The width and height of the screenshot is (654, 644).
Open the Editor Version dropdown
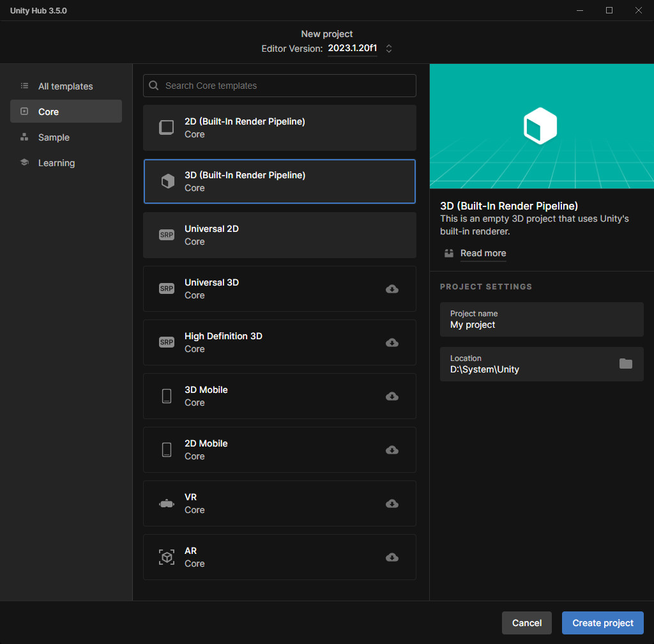pos(352,49)
